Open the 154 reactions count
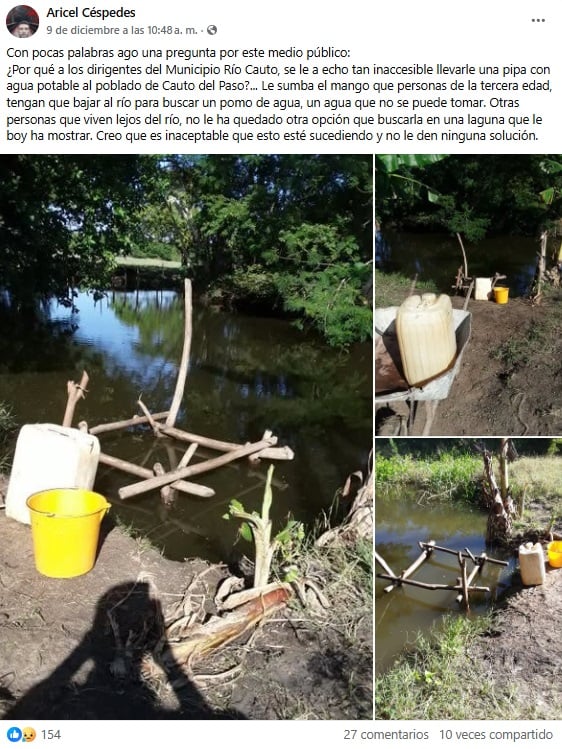 (x=51, y=734)
